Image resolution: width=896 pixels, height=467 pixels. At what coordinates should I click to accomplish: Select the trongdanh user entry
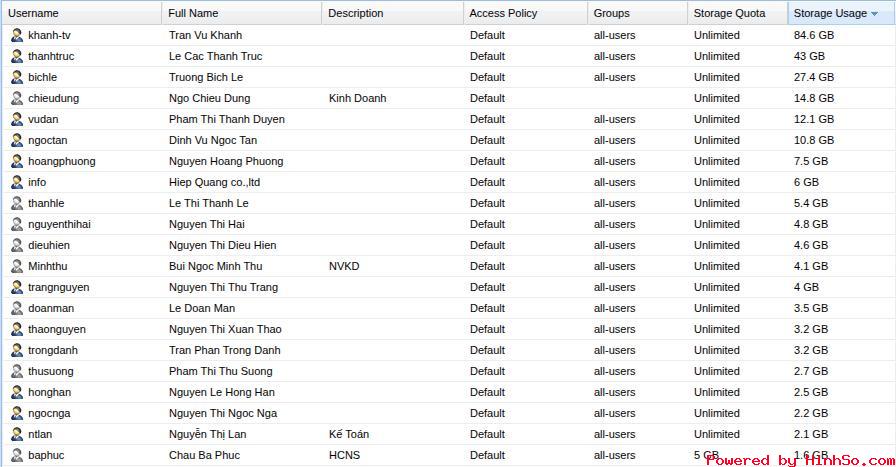pyautogui.click(x=53, y=350)
